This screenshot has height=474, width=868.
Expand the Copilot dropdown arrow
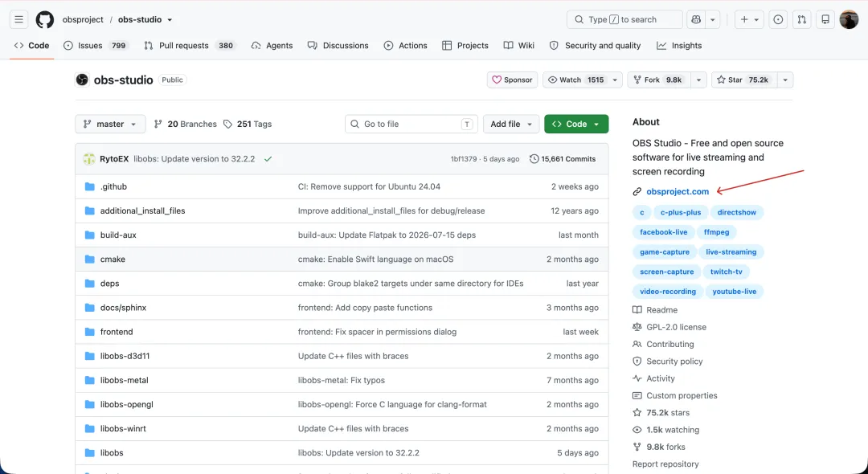coord(713,19)
